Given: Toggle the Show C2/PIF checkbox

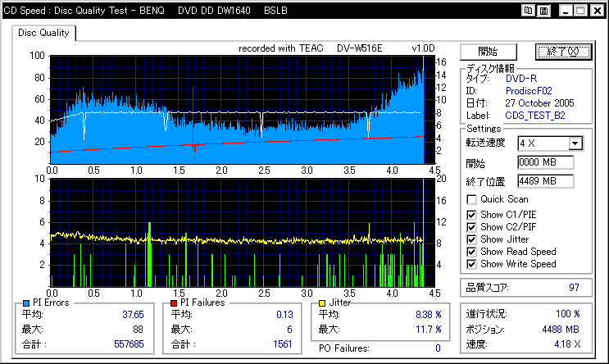Looking at the screenshot, I should pos(471,227).
